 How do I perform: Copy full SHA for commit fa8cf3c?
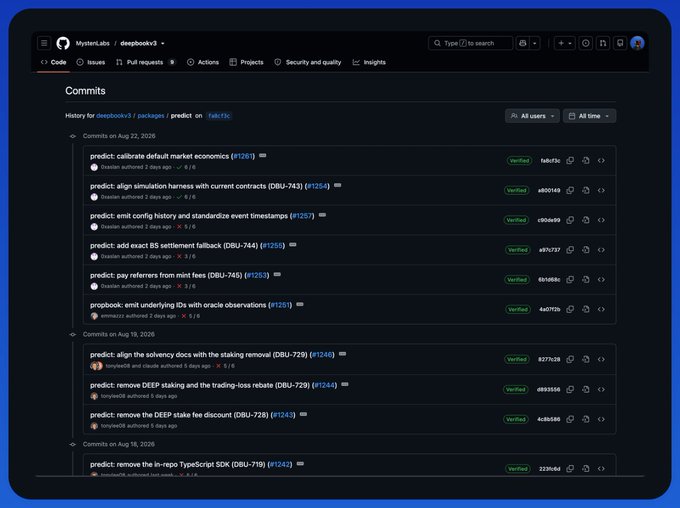570,161
